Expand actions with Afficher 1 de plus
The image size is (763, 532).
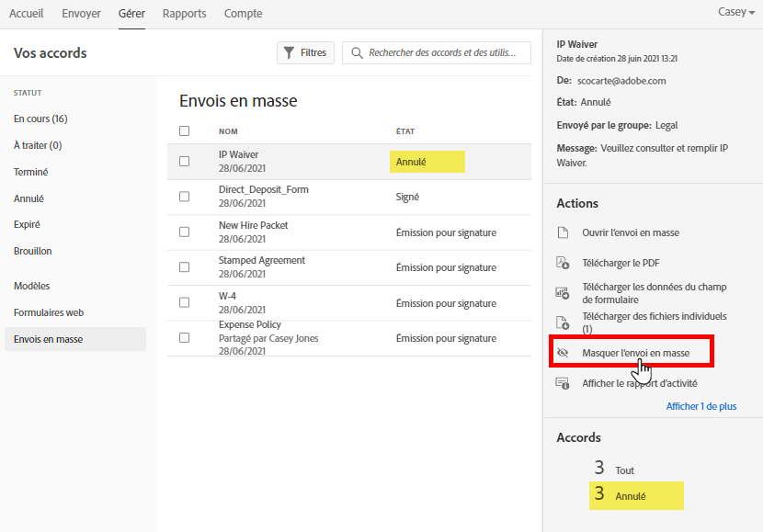coord(700,406)
